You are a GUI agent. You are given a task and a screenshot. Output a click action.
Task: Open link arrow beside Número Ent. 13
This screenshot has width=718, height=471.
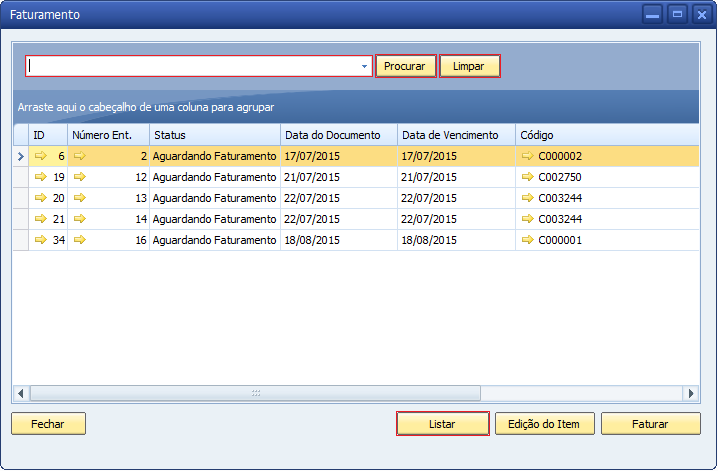point(80,198)
